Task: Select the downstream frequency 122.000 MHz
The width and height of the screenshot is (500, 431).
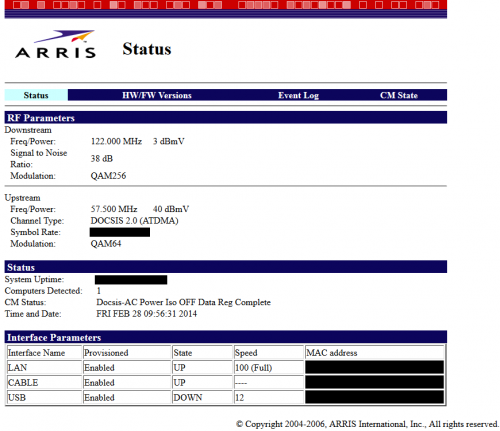Action: tap(116, 141)
